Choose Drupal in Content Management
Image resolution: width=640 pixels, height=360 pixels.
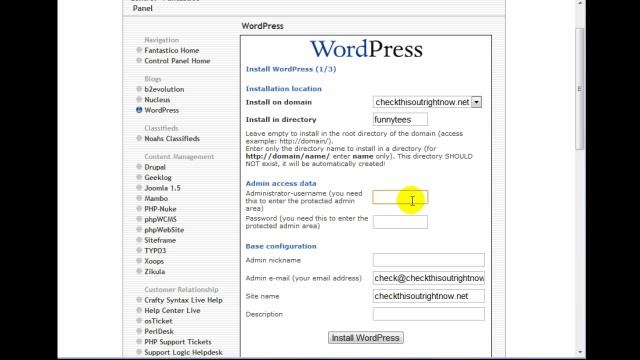point(155,167)
